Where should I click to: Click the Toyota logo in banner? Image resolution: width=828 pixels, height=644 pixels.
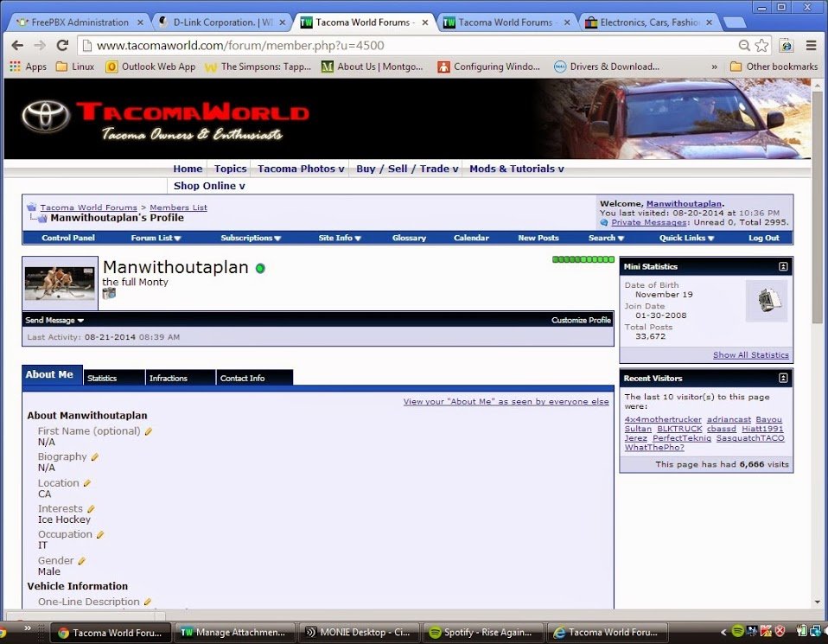click(46, 116)
